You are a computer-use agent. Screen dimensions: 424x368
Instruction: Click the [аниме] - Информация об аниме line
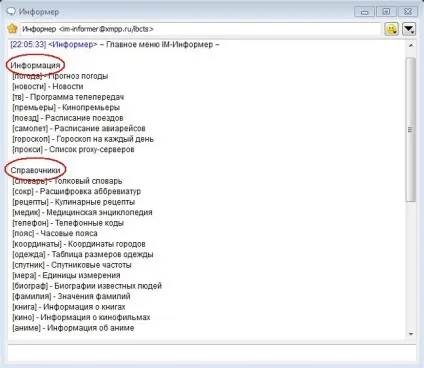click(73, 328)
